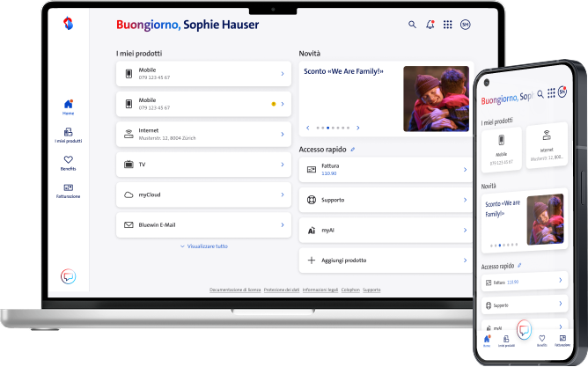Tap the center chat button in the phone's bottom bar
Viewport: 588px width, 367px height.
[524, 329]
